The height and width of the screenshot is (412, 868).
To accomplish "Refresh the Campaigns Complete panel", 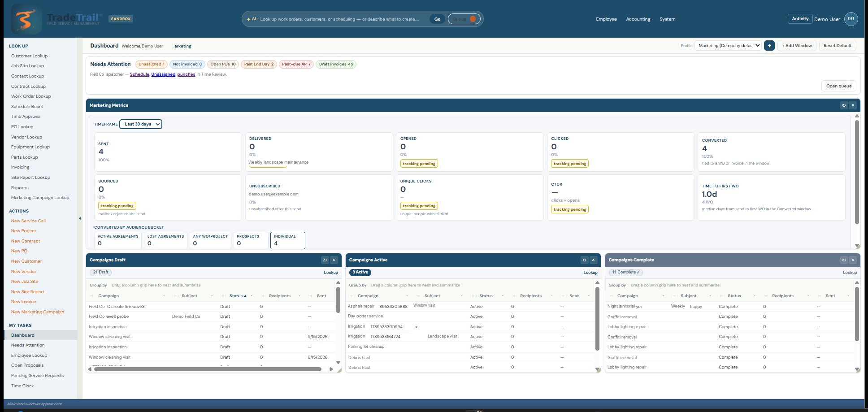I will click(844, 260).
